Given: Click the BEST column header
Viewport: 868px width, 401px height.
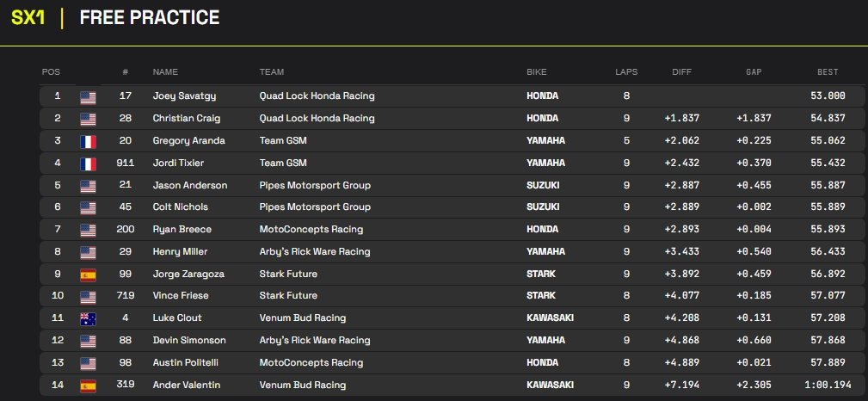Looking at the screenshot, I should click(828, 72).
